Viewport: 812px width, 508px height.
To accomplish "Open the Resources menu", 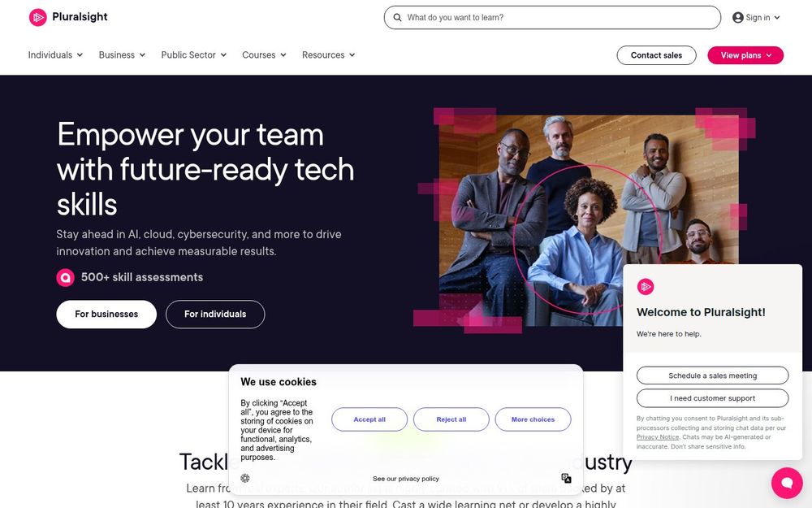I will pos(328,55).
